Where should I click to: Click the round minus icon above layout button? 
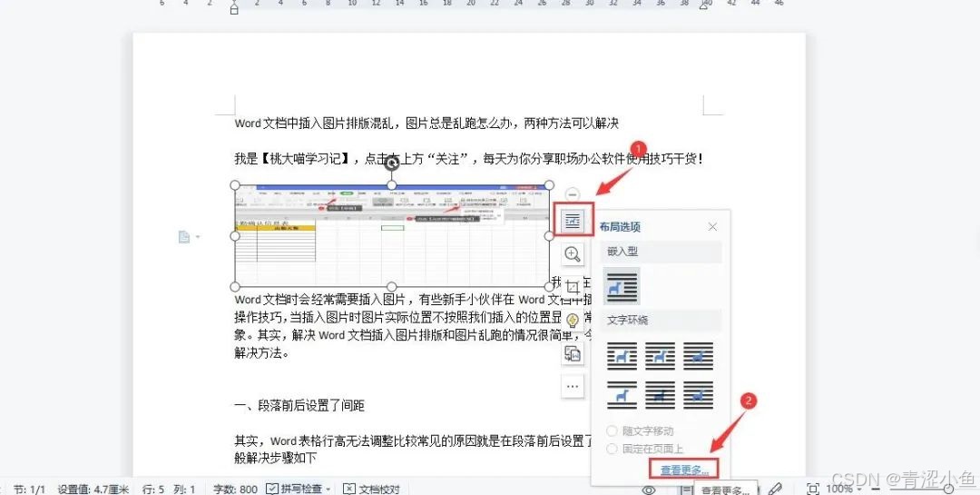572,194
